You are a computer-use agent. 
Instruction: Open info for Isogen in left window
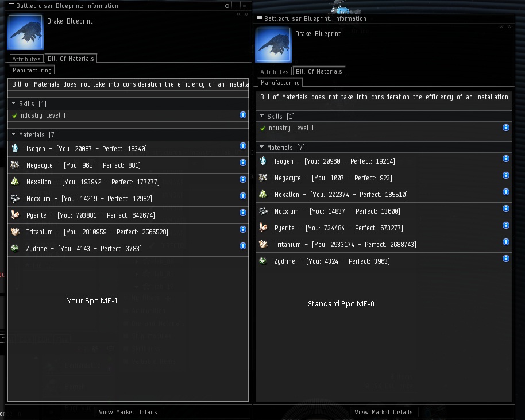click(x=243, y=146)
